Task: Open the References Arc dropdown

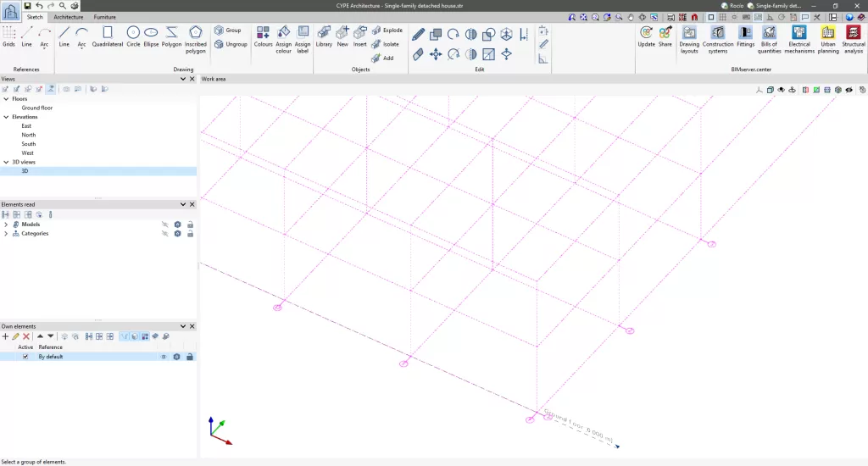Action: (44, 48)
